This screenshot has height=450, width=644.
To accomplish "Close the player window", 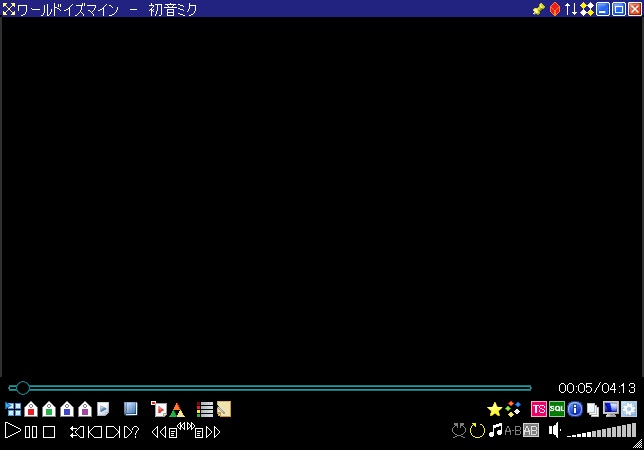I will [635, 9].
